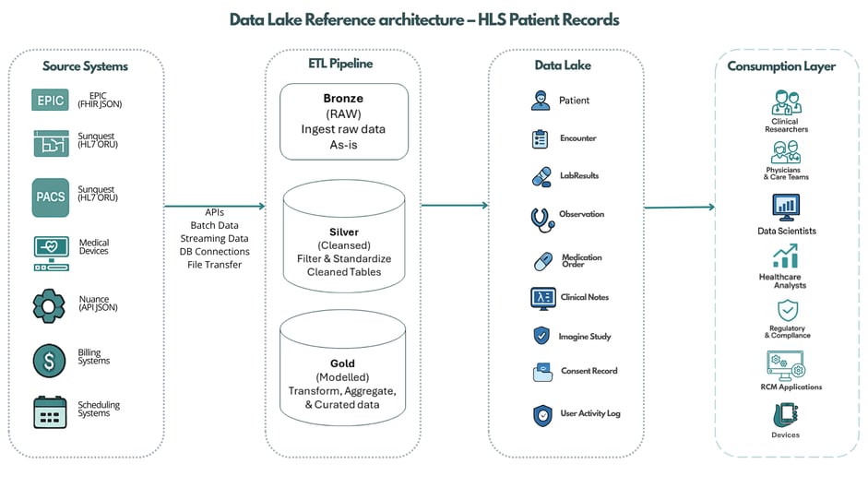Click the EPIC logo icon
The image size is (868, 488).
click(51, 101)
